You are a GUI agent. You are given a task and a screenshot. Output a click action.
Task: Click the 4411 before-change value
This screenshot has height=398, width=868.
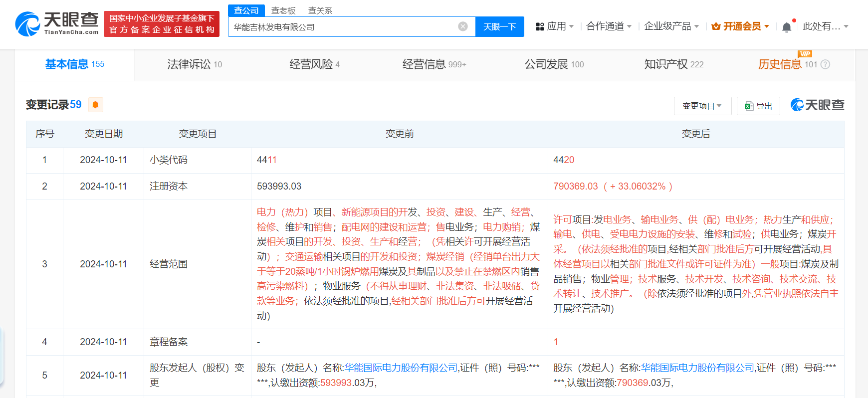[267, 160]
